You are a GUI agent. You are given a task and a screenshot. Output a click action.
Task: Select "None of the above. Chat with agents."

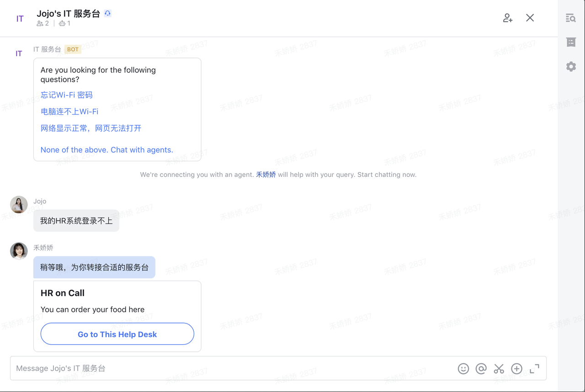coord(107,149)
